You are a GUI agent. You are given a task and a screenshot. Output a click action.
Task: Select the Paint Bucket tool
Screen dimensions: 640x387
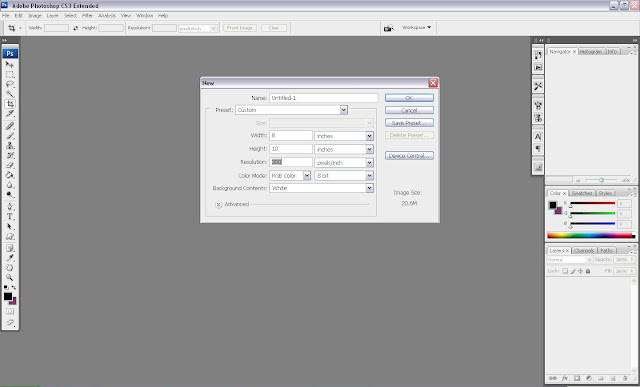(x=10, y=175)
